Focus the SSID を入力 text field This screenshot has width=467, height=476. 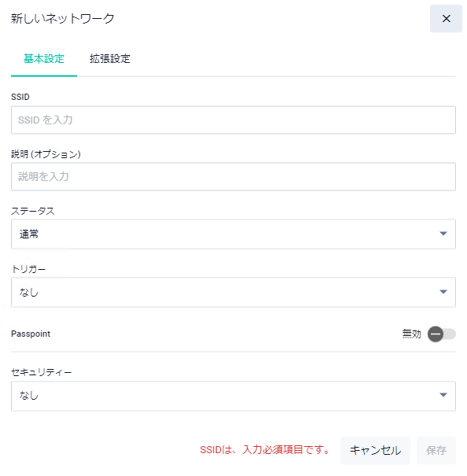pyautogui.click(x=233, y=120)
